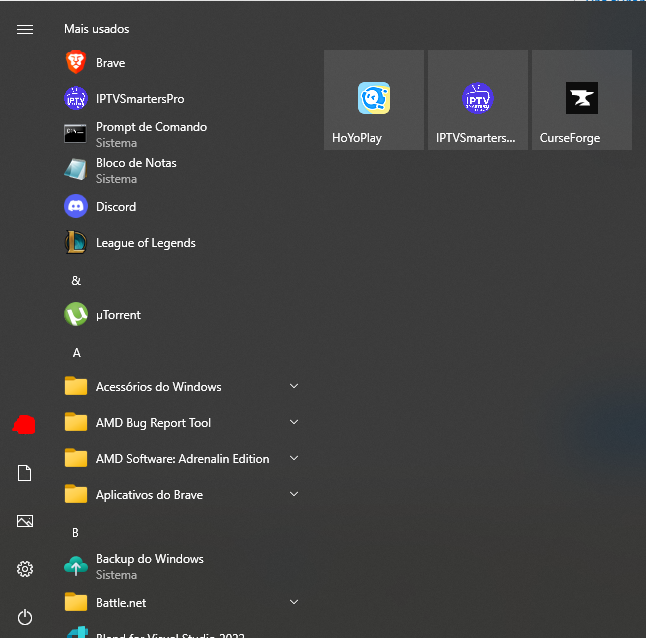This screenshot has height=638, width=646.
Task: Open Discord app
Action: coord(181,206)
